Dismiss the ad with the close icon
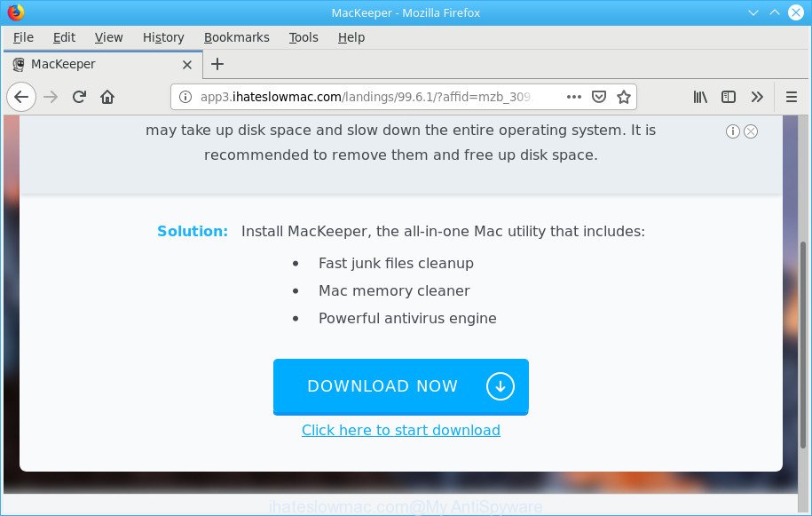This screenshot has width=812, height=516. (x=751, y=131)
